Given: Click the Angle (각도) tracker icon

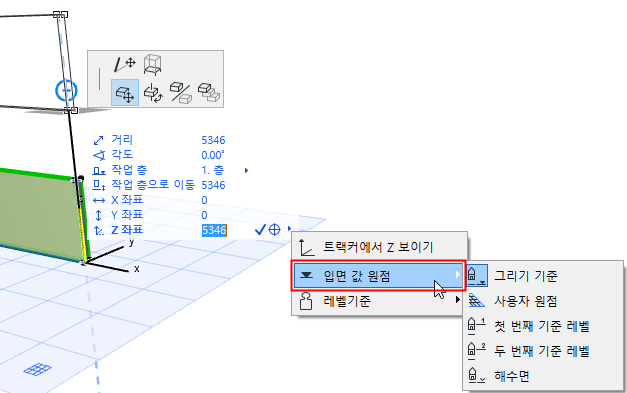Looking at the screenshot, I should 99,155.
